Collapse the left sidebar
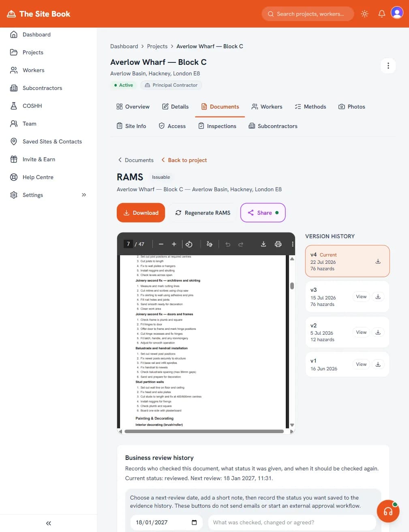Viewport: 409px width, 532px height. coord(49,523)
